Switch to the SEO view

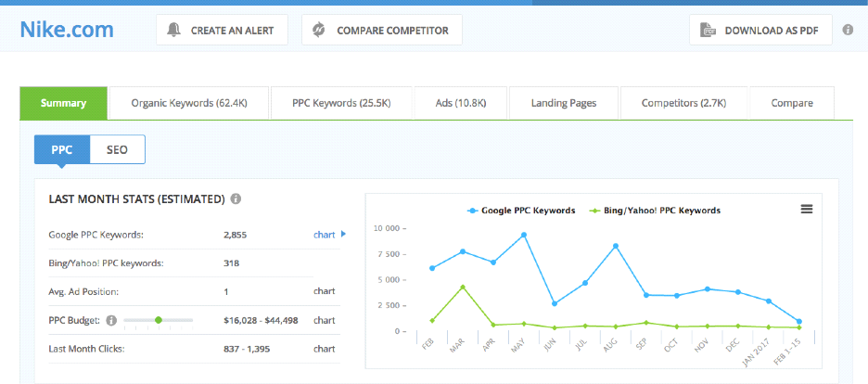[x=117, y=149]
